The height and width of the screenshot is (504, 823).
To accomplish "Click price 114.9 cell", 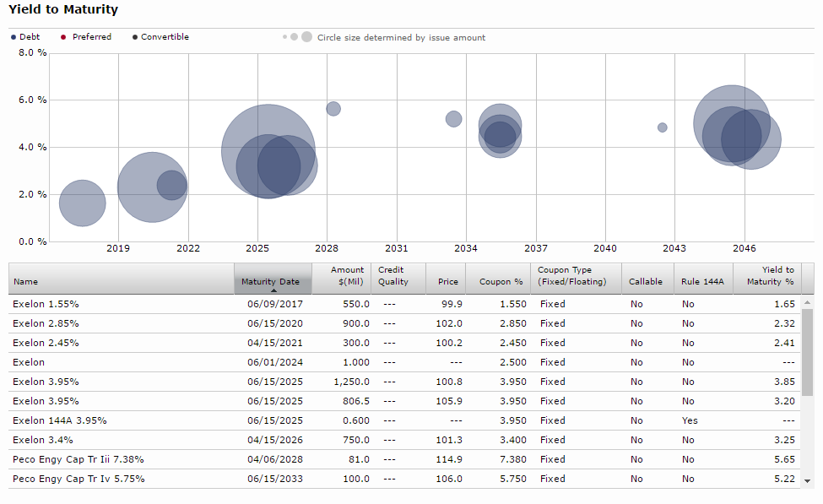I will pyautogui.click(x=449, y=459).
